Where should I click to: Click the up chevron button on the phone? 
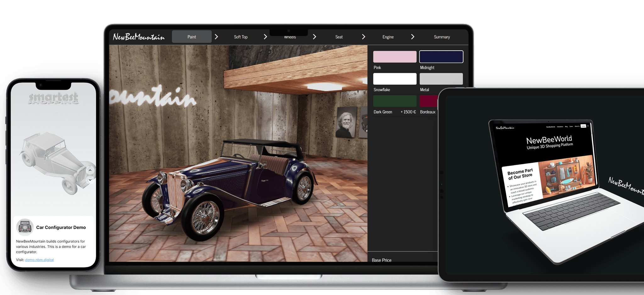point(90,170)
